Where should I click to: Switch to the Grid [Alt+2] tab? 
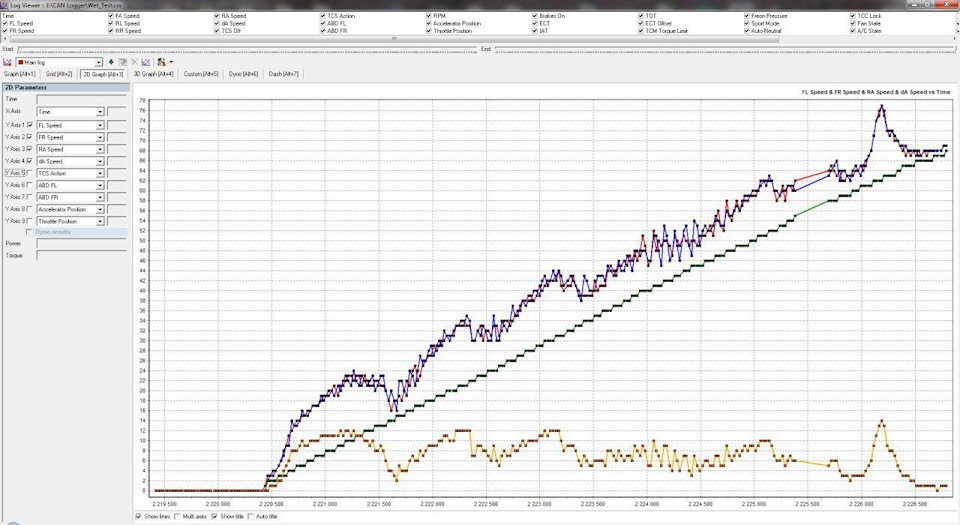59,74
